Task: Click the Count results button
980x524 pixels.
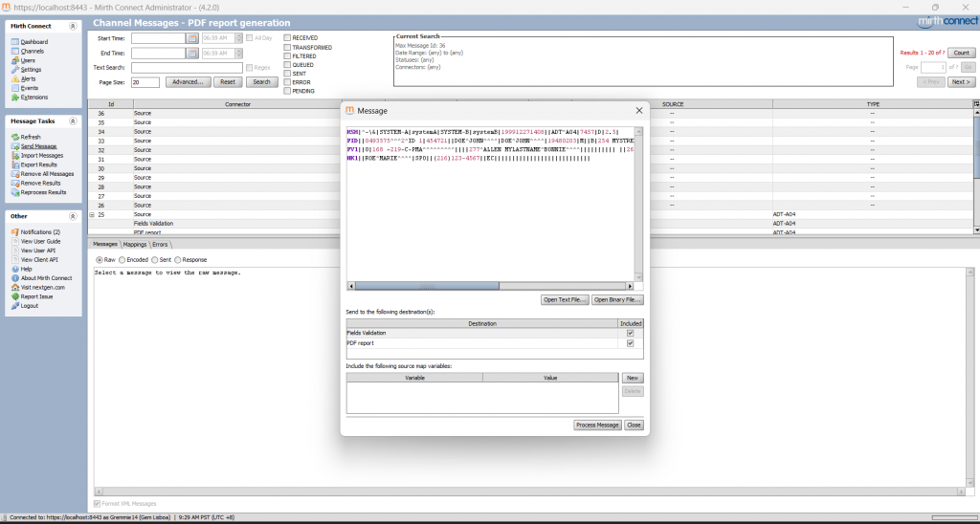Action: (961, 53)
